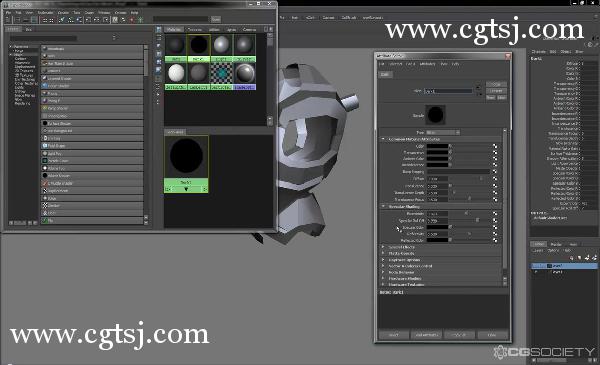Select the glossy shader glow swatch

pyautogui.click(x=245, y=73)
